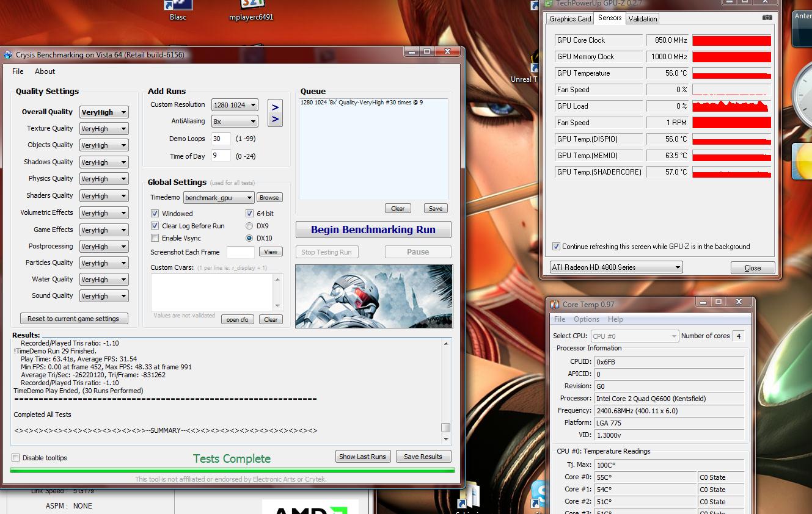Add run to queue with arrows button
Screen dimensions: 812x514
(x=275, y=113)
